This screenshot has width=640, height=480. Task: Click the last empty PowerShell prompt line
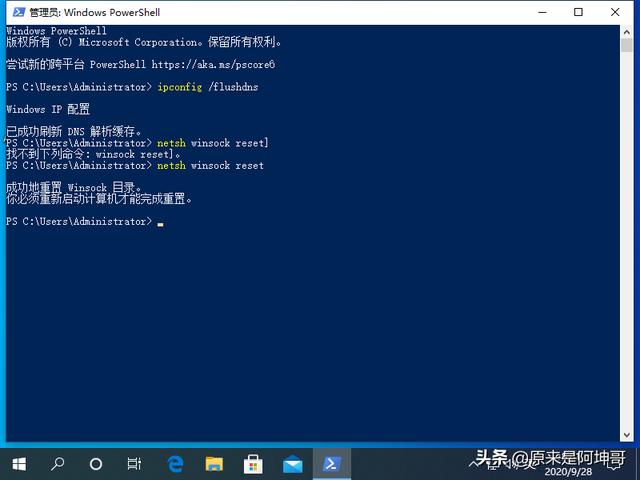click(x=85, y=222)
